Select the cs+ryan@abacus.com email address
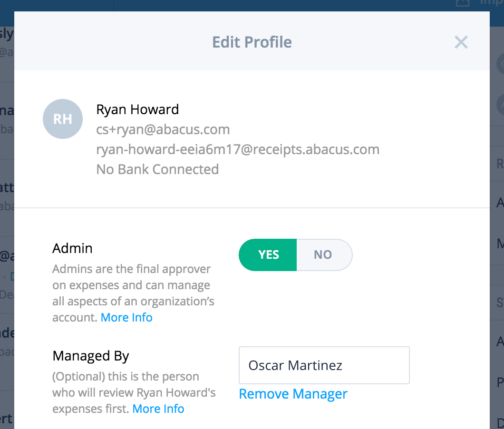This screenshot has height=429, width=504. [163, 129]
